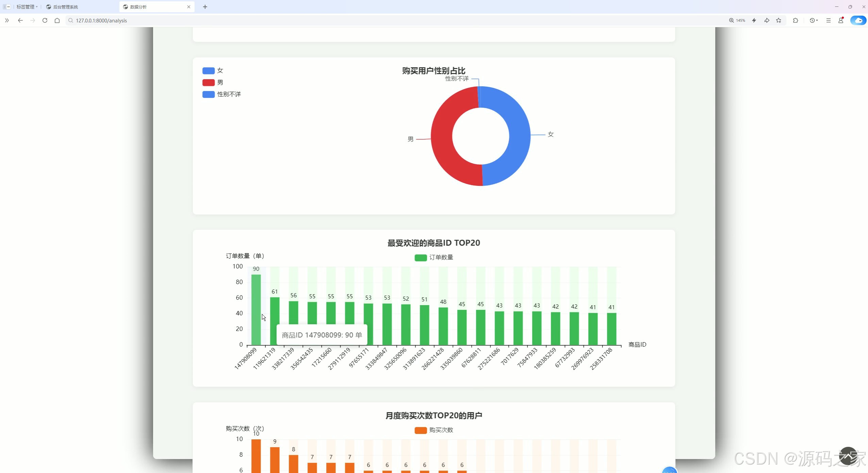Click the lightning speed mode icon
This screenshot has height=473, width=868.
pyautogui.click(x=754, y=20)
